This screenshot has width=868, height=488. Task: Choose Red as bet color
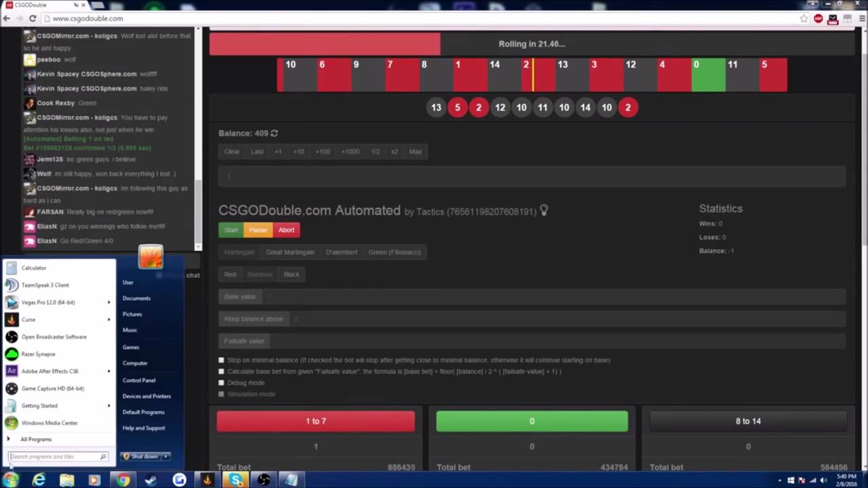point(231,274)
